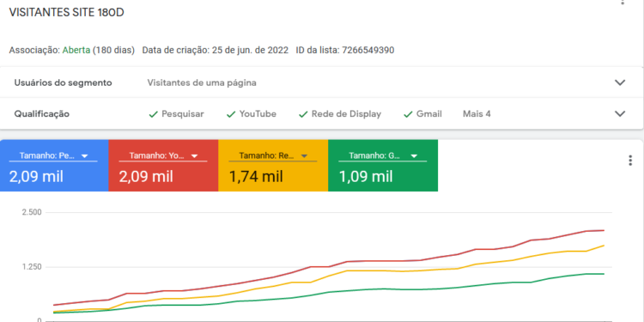Viewport: 644px width, 322px height.
Task: Open the chart's three-dot options menu
Action: pos(630,161)
